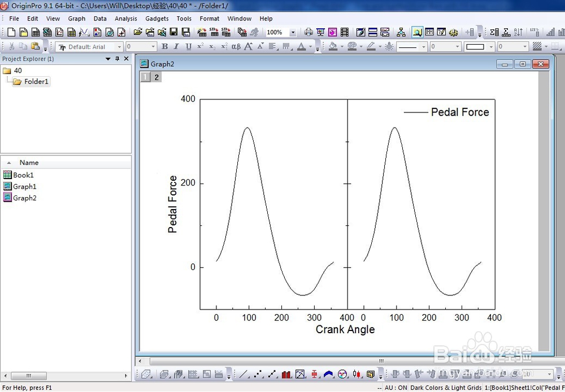Click the New Layout toolbar icon

[97, 32]
